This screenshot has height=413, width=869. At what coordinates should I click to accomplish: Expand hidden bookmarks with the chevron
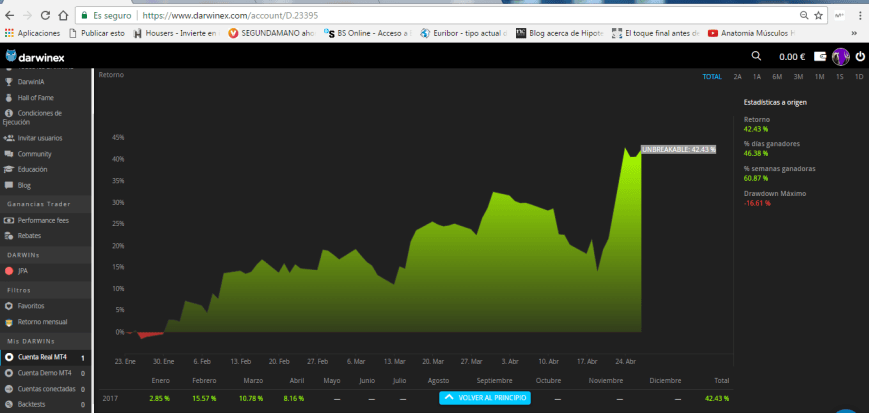[x=855, y=33]
